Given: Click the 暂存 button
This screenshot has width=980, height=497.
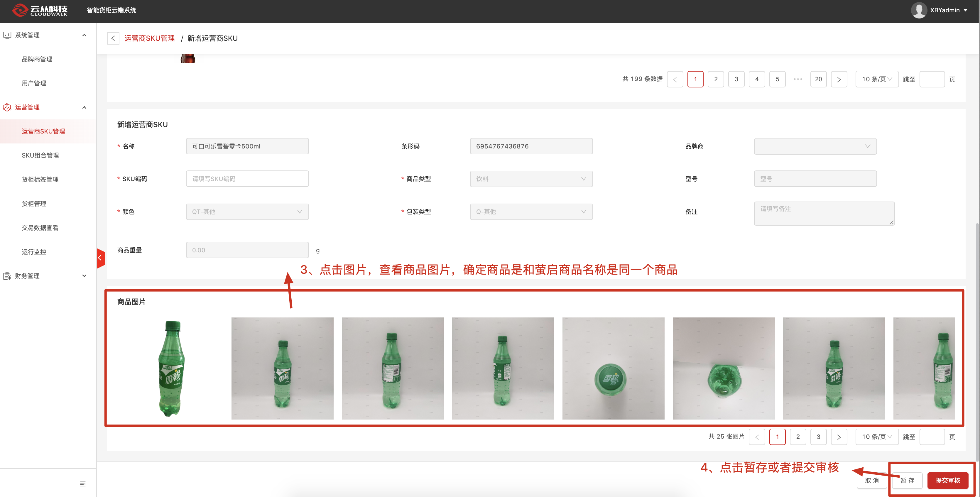Looking at the screenshot, I should pos(908,481).
